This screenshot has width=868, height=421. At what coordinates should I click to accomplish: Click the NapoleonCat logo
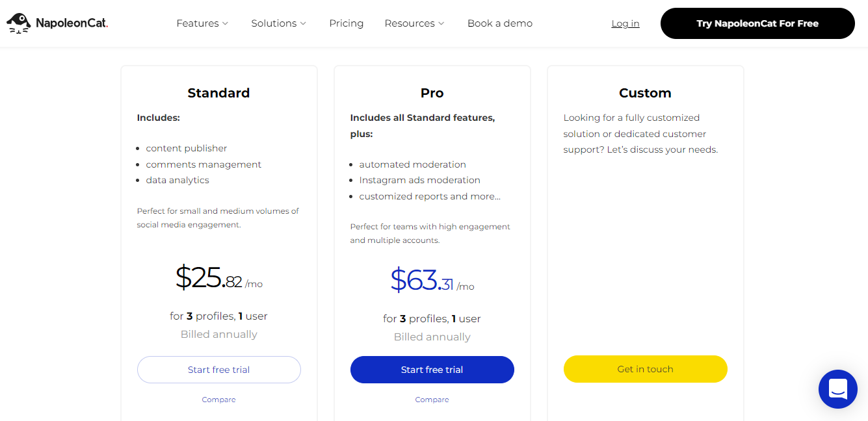pos(57,23)
